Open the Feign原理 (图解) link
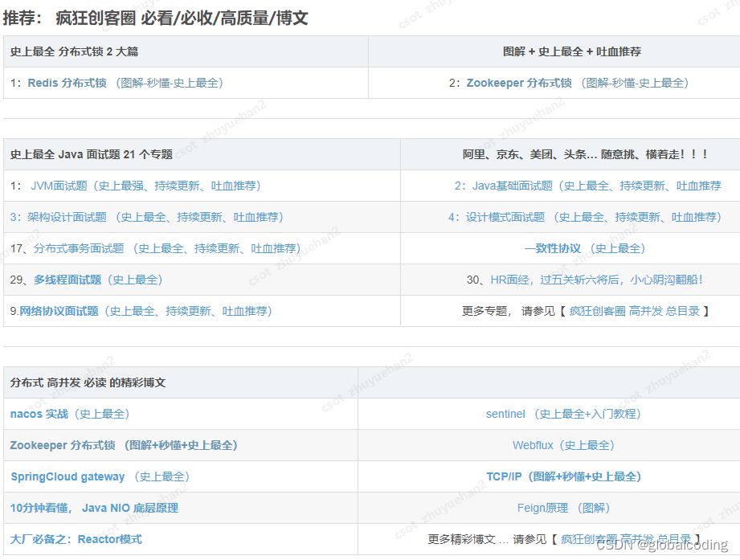 pyautogui.click(x=563, y=508)
